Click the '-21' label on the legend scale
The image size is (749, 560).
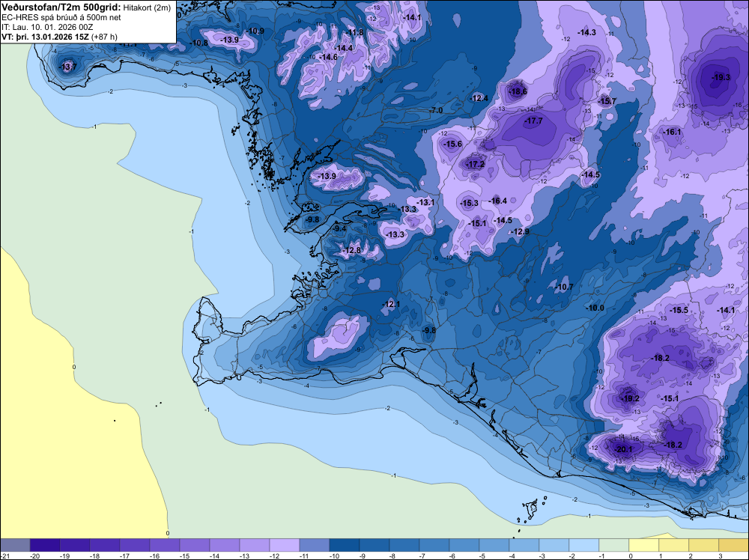4,556
